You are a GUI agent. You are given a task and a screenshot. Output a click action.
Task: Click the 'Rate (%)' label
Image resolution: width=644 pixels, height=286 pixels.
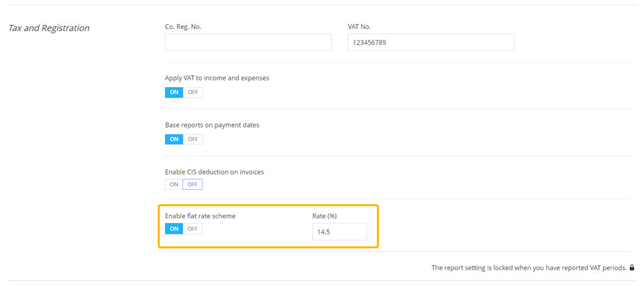pos(325,216)
